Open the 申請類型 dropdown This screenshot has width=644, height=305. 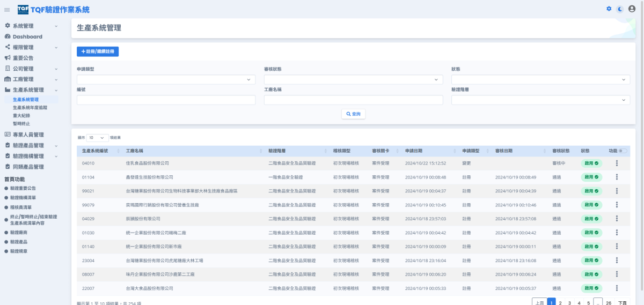(166, 79)
